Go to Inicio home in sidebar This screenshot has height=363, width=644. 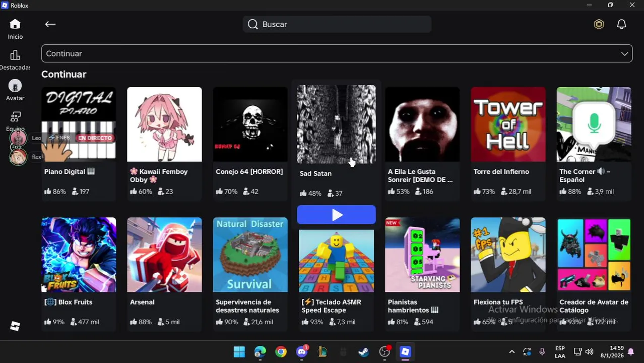15,29
